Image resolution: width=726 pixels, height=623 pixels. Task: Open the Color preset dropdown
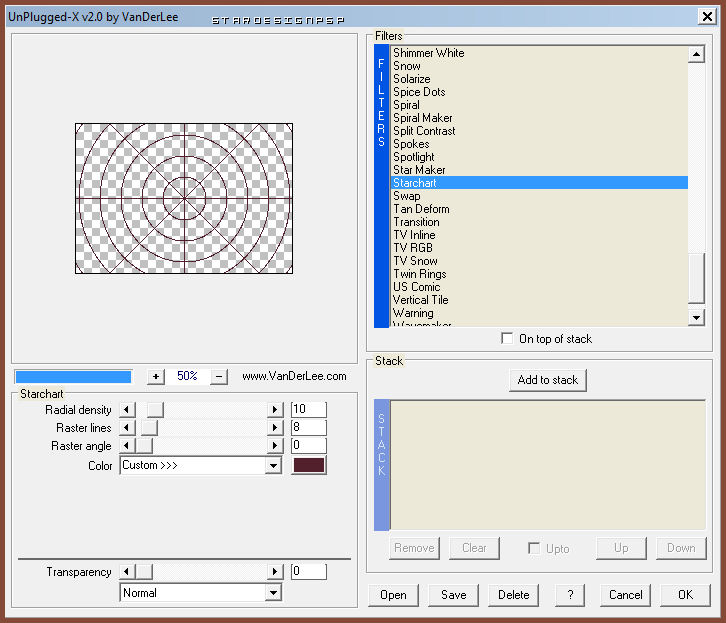273,465
